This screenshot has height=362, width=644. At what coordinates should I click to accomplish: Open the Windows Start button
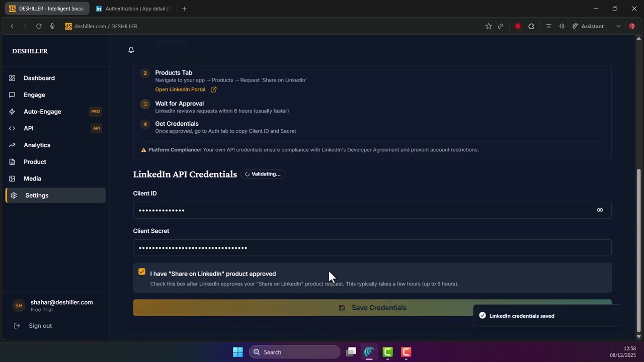pos(238,352)
